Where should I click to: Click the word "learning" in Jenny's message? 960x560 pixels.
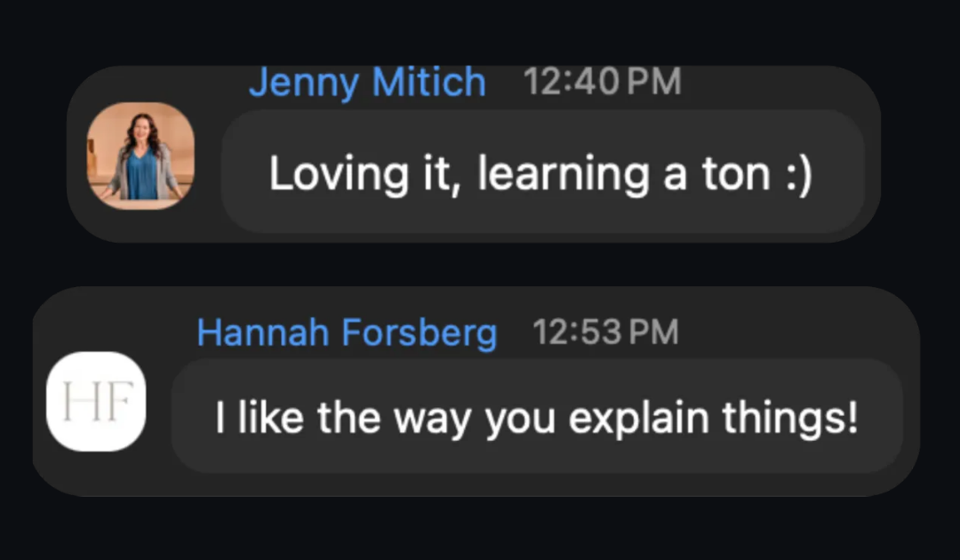564,174
